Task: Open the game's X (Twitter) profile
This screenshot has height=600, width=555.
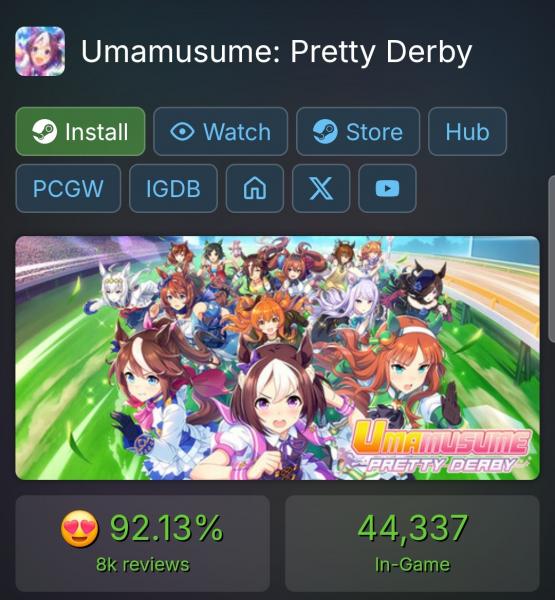Action: pyautogui.click(x=321, y=188)
